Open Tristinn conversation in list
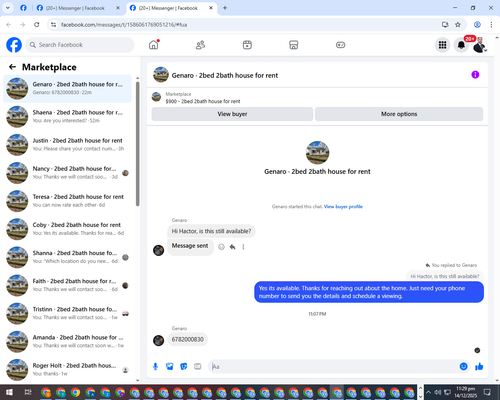The image size is (500, 400). 67,314
